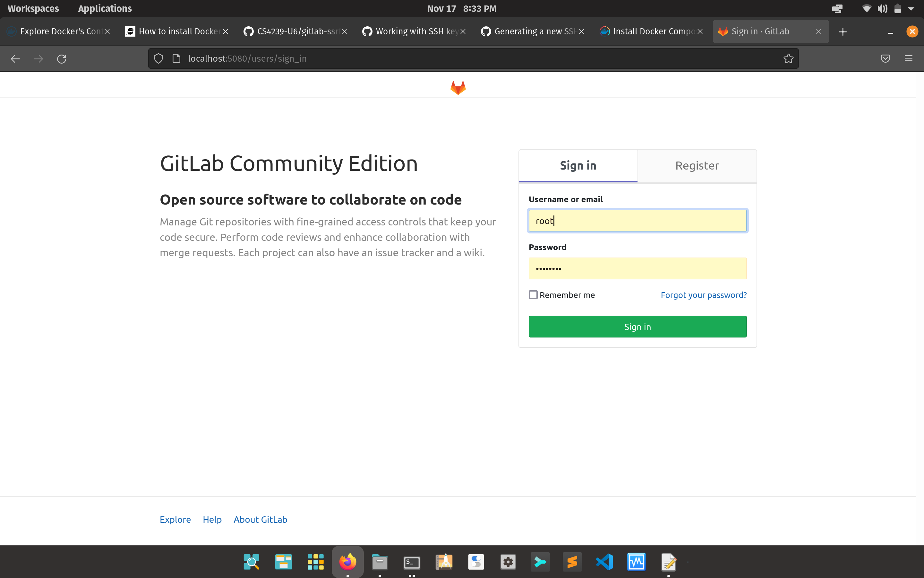Open the Pocket save icon

coord(886,58)
